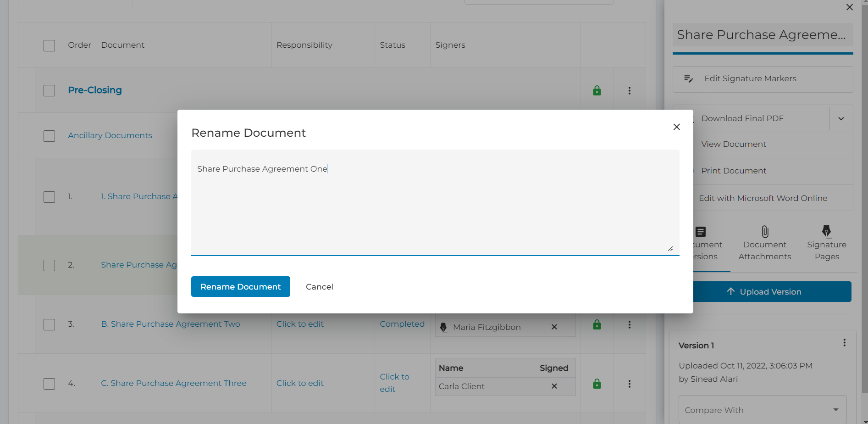The height and width of the screenshot is (424, 868).
Task: Open Edit with Microsoft Word Online
Action: point(763,198)
